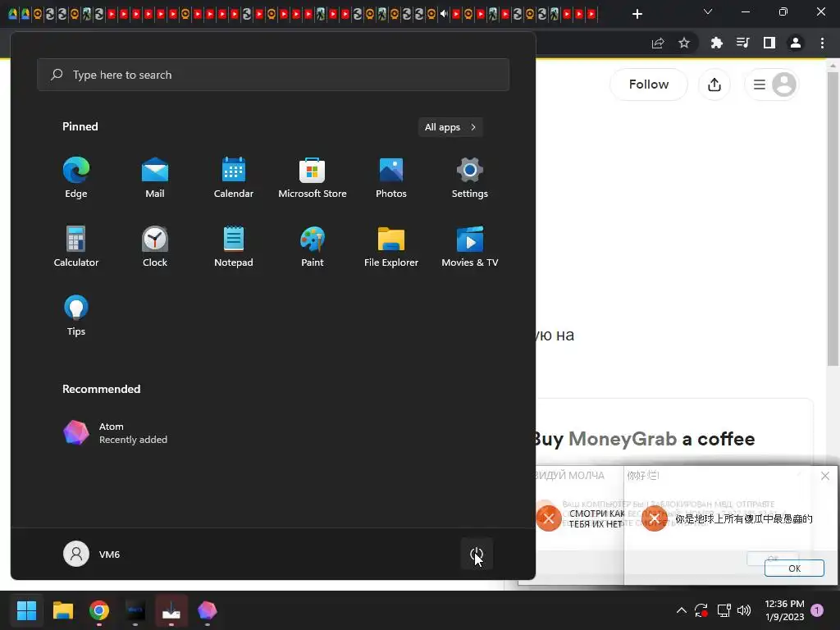Click OK in the Chinese message dialog
Screen dimensions: 840x630
(x=794, y=568)
